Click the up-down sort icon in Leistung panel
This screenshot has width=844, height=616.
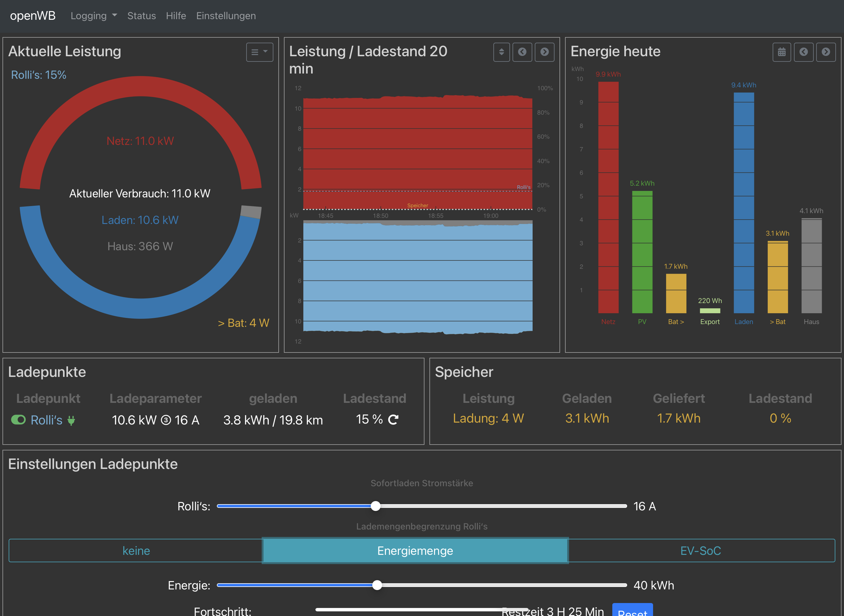pyautogui.click(x=501, y=52)
